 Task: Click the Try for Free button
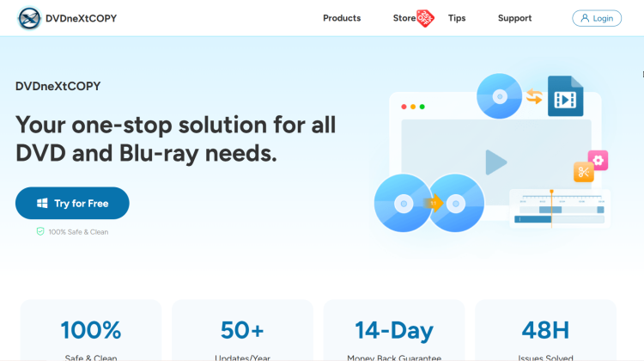tap(72, 203)
